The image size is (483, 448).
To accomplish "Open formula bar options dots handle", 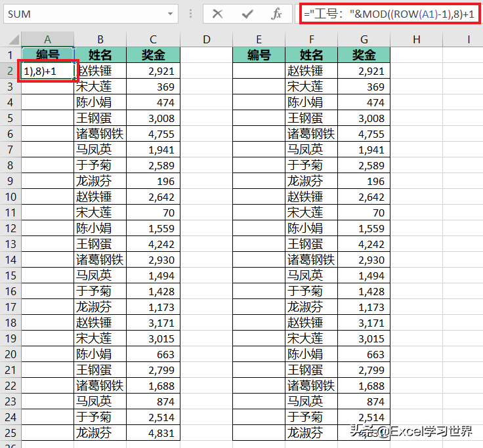I will [x=191, y=14].
